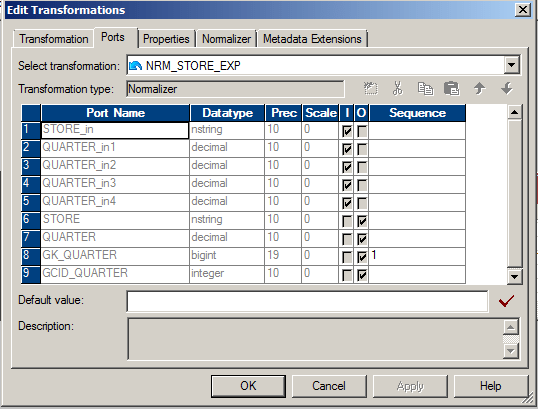Image resolution: width=548 pixels, height=413 pixels.
Task: Select the GCID_QUARTER port name cell
Action: point(115,275)
